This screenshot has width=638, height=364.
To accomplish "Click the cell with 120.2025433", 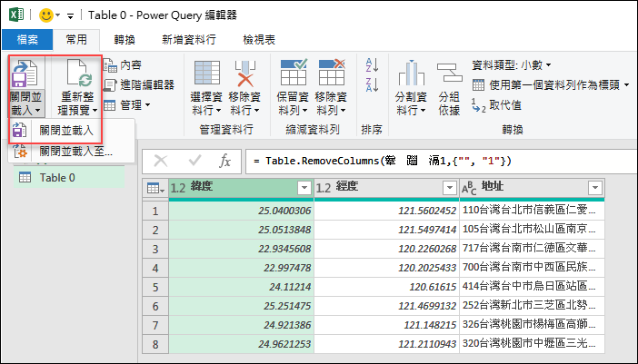I will point(386,268).
